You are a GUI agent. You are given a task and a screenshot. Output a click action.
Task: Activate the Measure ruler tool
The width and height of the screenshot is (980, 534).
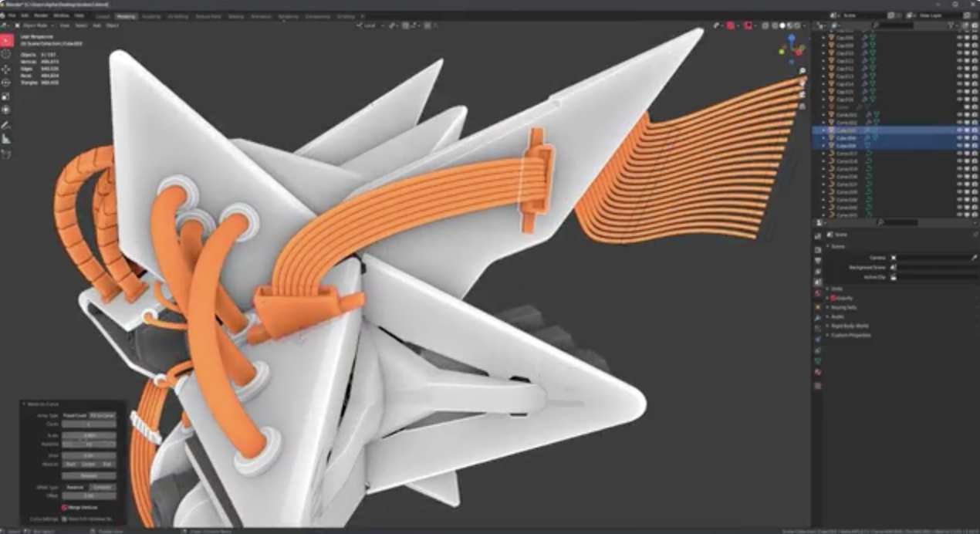pos(6,139)
